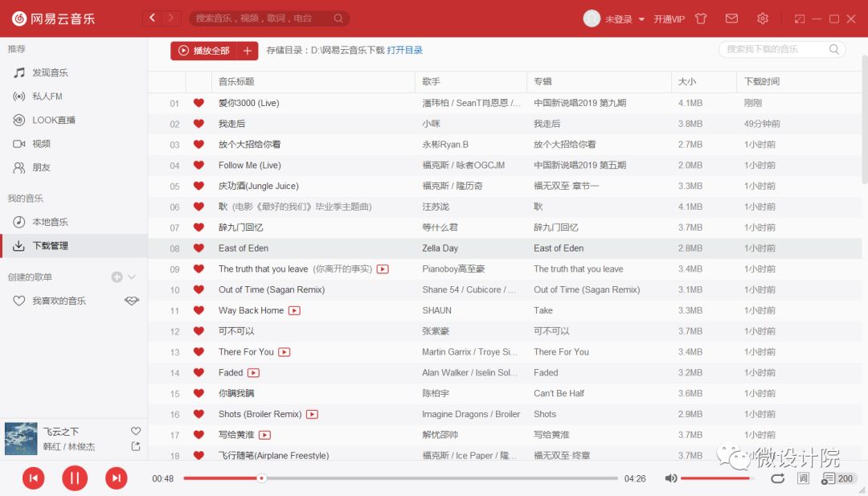The width and height of the screenshot is (868, 496).
Task: Open 本地音乐 in sidebar
Action: click(x=74, y=222)
